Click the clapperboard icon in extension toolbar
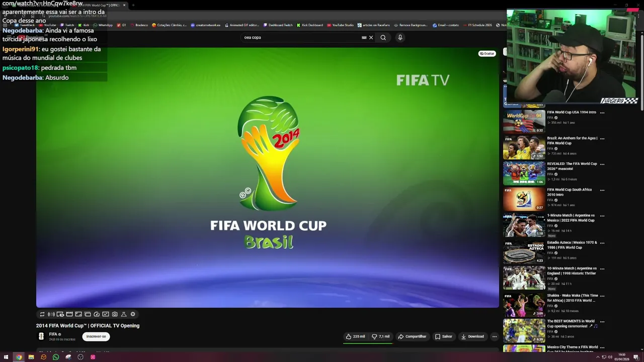This screenshot has height=362, width=644. coord(69,314)
